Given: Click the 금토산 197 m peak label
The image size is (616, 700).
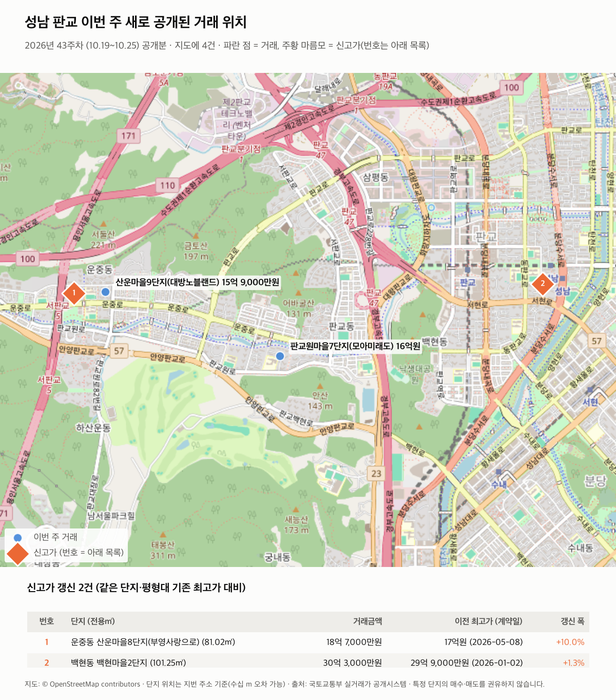Looking at the screenshot, I should (x=196, y=251).
